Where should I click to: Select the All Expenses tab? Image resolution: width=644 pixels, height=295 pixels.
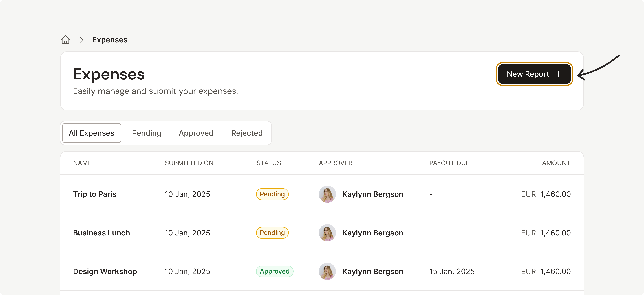[92, 133]
